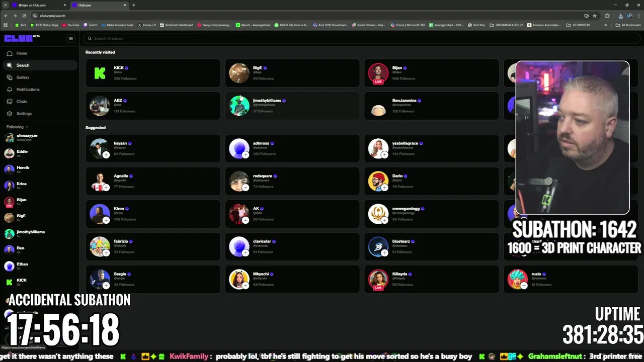Open Henrik in the Following list
Viewport: 644px width, 362px height.
(x=39, y=169)
